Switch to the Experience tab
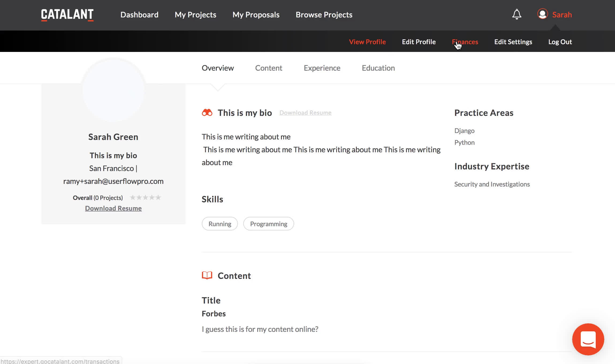This screenshot has width=615, height=364. [x=322, y=68]
